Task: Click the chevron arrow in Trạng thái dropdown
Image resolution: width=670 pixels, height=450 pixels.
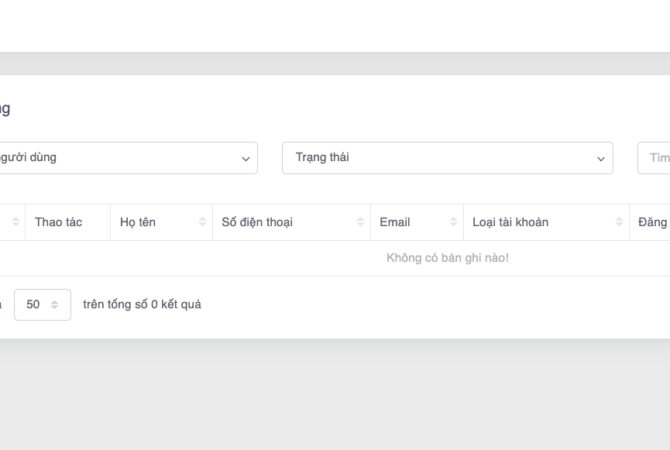Action: (x=601, y=158)
